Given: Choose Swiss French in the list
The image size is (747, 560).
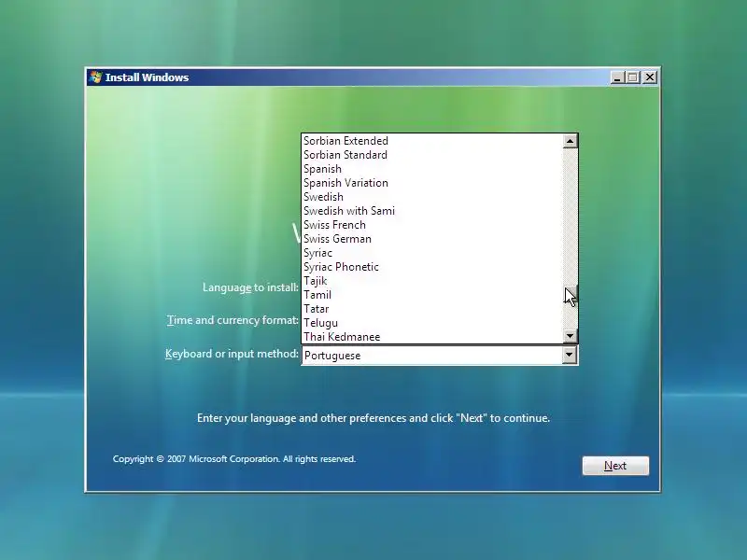Looking at the screenshot, I should point(432,225).
